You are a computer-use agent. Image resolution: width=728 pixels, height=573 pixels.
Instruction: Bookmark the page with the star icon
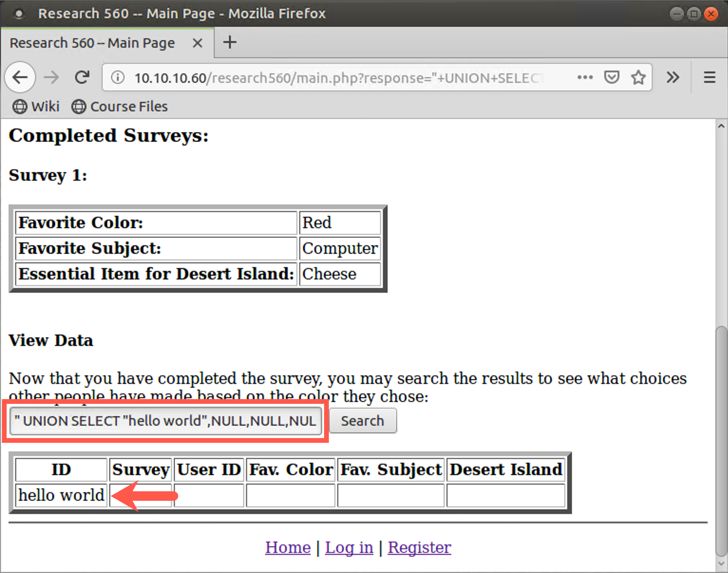click(x=638, y=77)
